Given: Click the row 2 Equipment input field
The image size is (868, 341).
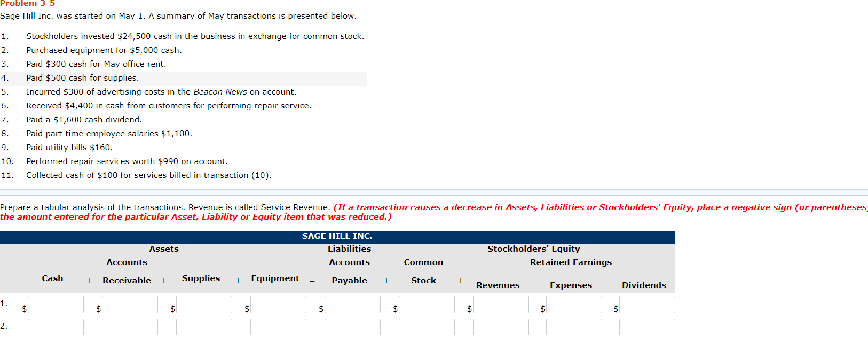Looking at the screenshot, I should [279, 327].
